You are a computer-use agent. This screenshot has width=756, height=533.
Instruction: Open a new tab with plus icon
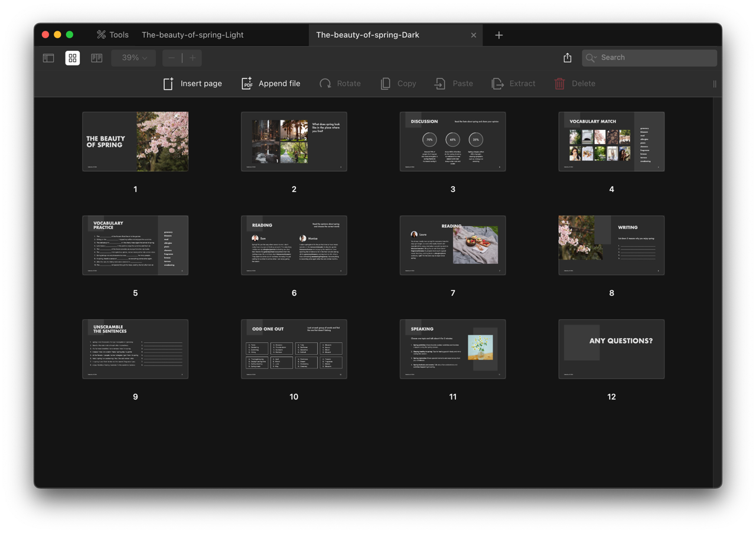click(498, 35)
